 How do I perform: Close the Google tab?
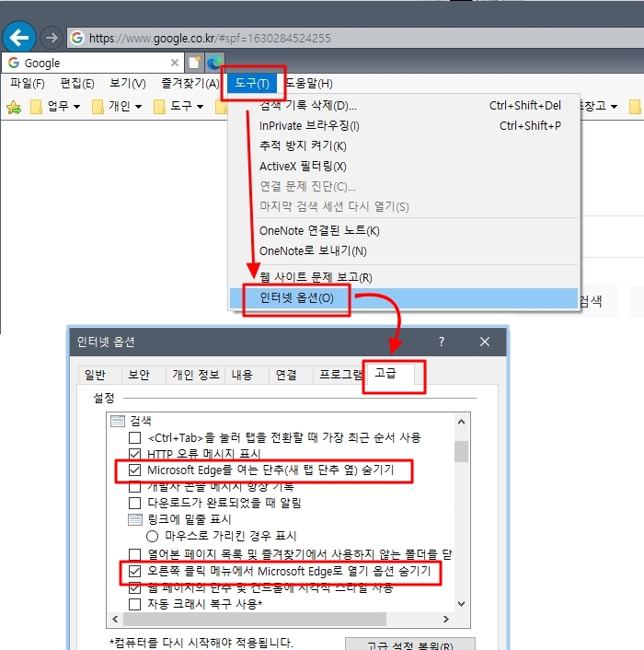tap(175, 63)
